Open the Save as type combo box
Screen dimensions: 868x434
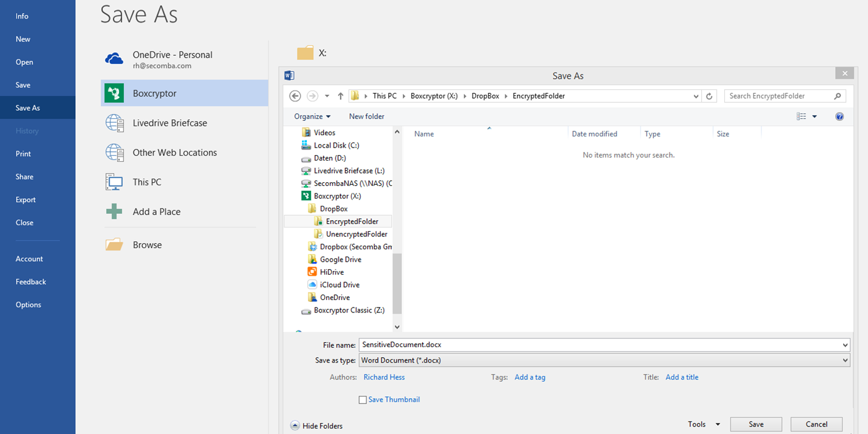(x=604, y=360)
